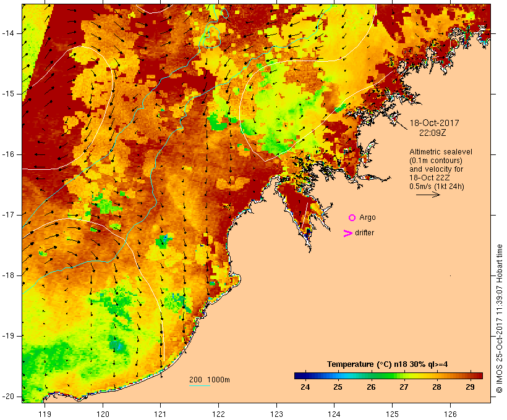Screen dimensions: 507x420
Task: Click the temperature colorbar at 26 degrees
Action: (371, 376)
